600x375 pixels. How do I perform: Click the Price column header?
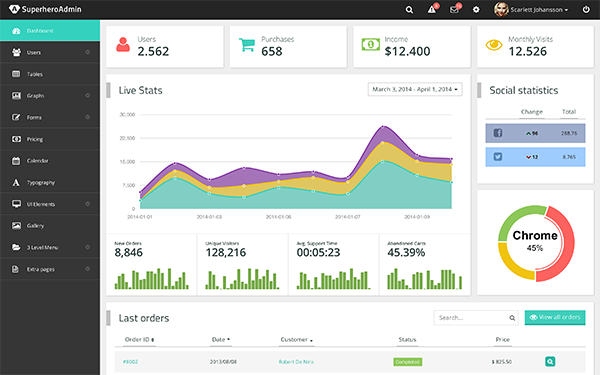[502, 339]
